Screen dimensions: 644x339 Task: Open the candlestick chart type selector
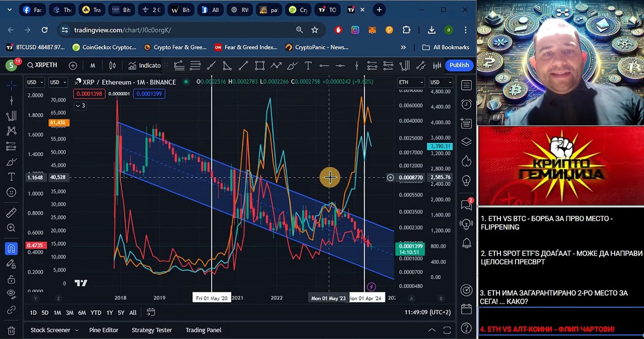point(113,65)
